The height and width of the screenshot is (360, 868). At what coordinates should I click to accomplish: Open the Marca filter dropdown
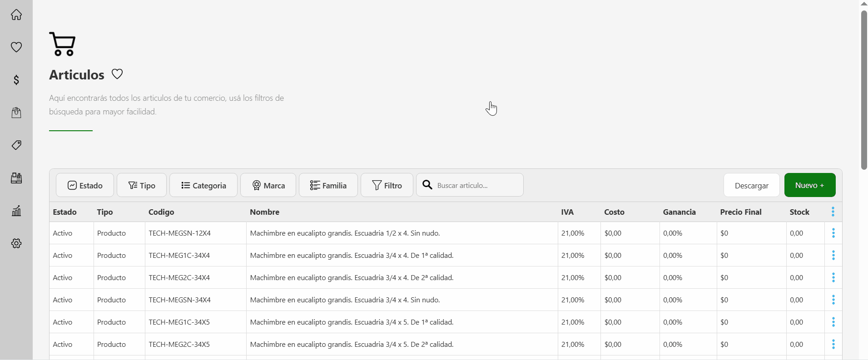268,185
